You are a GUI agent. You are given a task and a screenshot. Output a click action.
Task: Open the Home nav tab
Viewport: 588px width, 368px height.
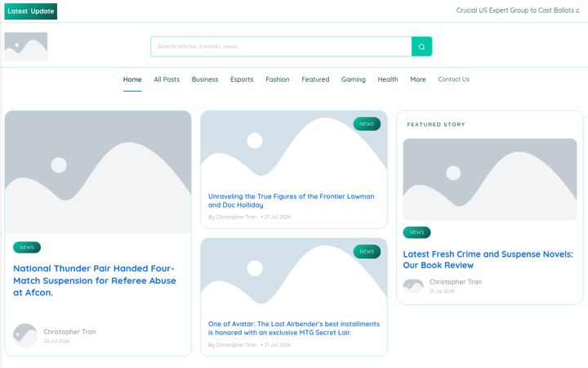tap(132, 79)
